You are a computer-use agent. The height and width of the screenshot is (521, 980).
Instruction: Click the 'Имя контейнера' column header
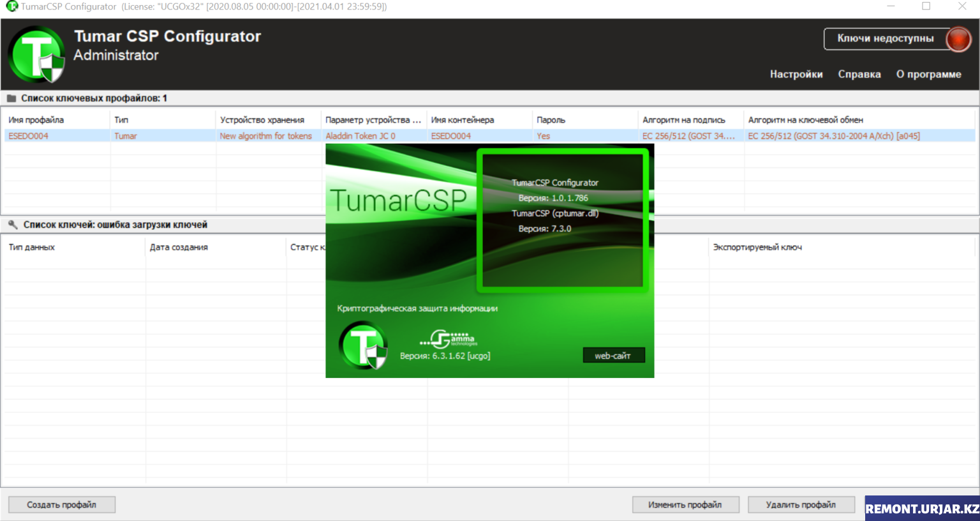[x=463, y=120]
